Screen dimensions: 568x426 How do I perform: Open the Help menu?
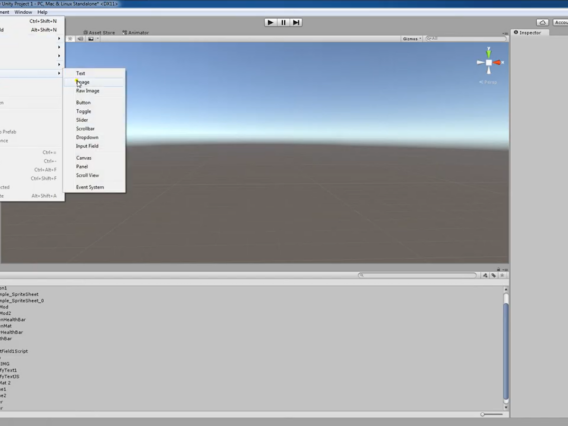[42, 12]
